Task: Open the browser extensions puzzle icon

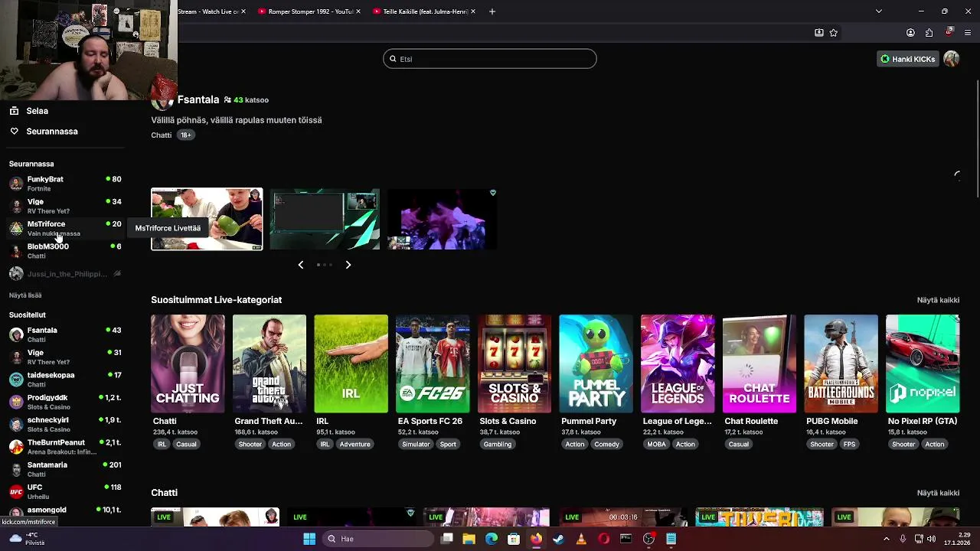Action: click(929, 33)
